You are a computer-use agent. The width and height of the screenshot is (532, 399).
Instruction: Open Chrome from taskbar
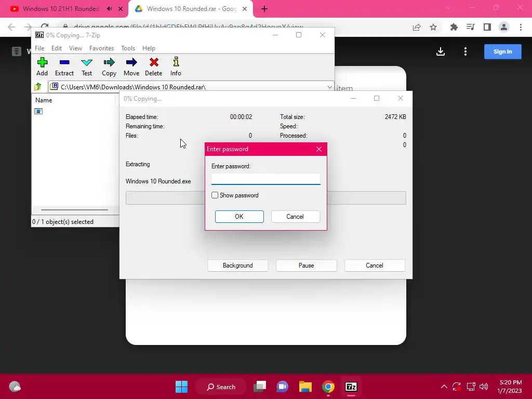328,387
